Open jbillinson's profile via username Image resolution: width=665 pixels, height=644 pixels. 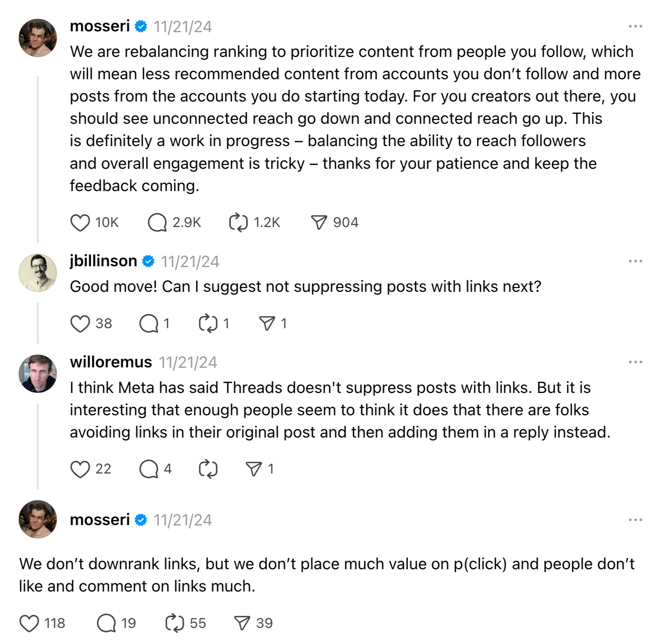[x=103, y=261]
